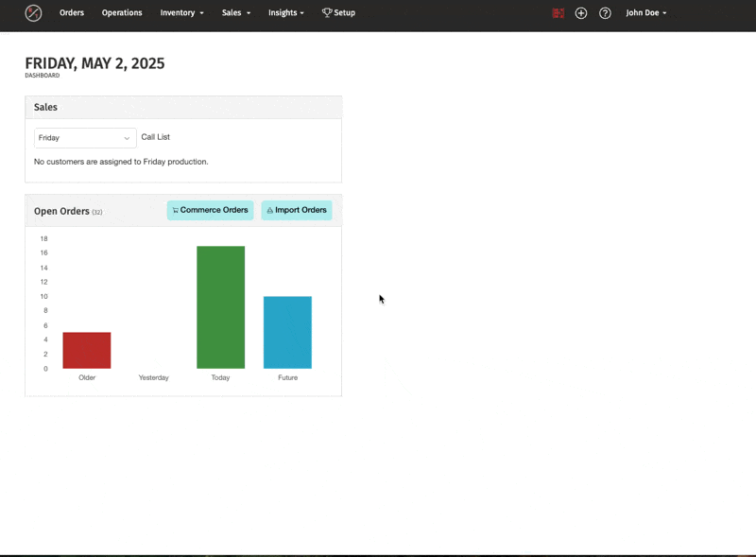
Task: Open the Orders menu item
Action: tap(72, 13)
